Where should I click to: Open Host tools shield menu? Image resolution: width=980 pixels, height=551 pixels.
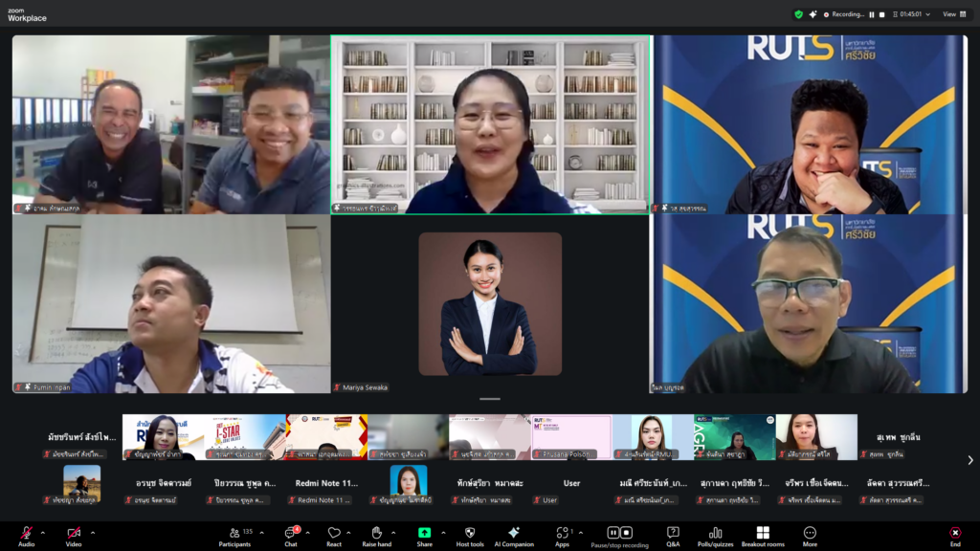click(x=469, y=534)
